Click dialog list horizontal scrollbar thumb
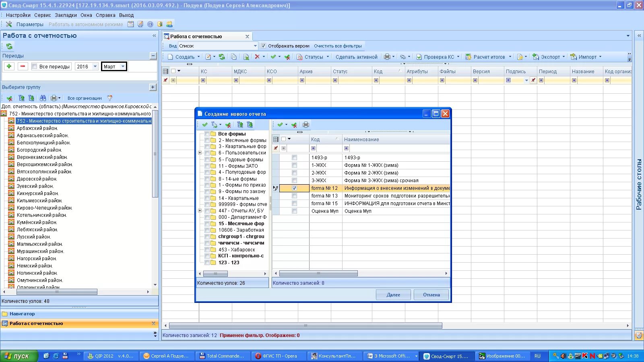Image resolution: width=644 pixels, height=362 pixels. tap(318, 274)
